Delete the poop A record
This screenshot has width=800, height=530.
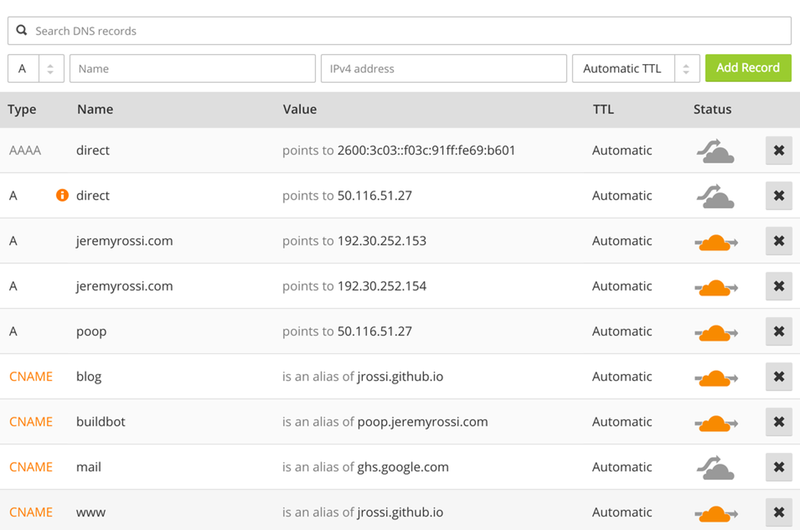coord(779,332)
